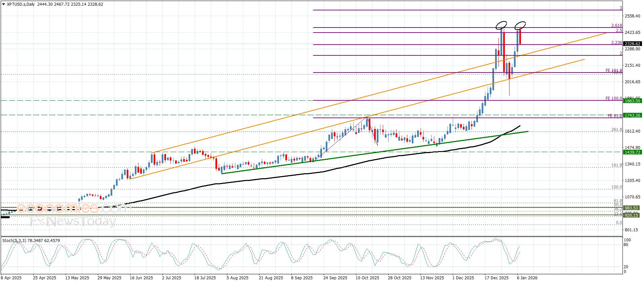Select the 2.618 Fibonacci level label
The width and height of the screenshot is (644, 282).
pyautogui.click(x=616, y=26)
